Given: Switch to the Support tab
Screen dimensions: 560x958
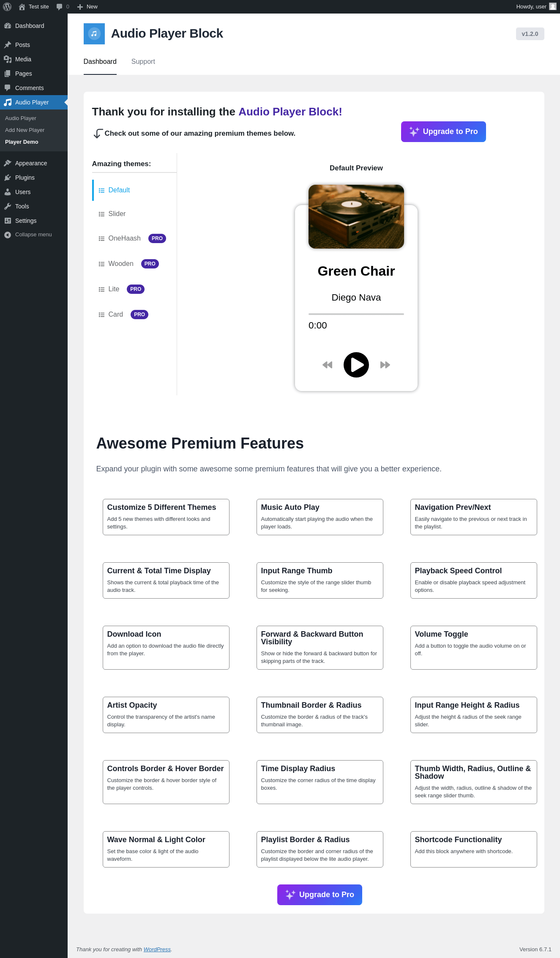Looking at the screenshot, I should pyautogui.click(x=143, y=61).
